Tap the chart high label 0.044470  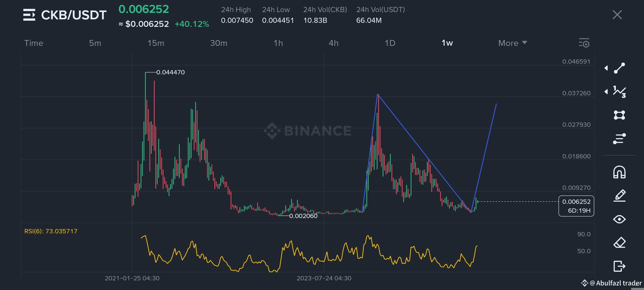click(x=170, y=72)
